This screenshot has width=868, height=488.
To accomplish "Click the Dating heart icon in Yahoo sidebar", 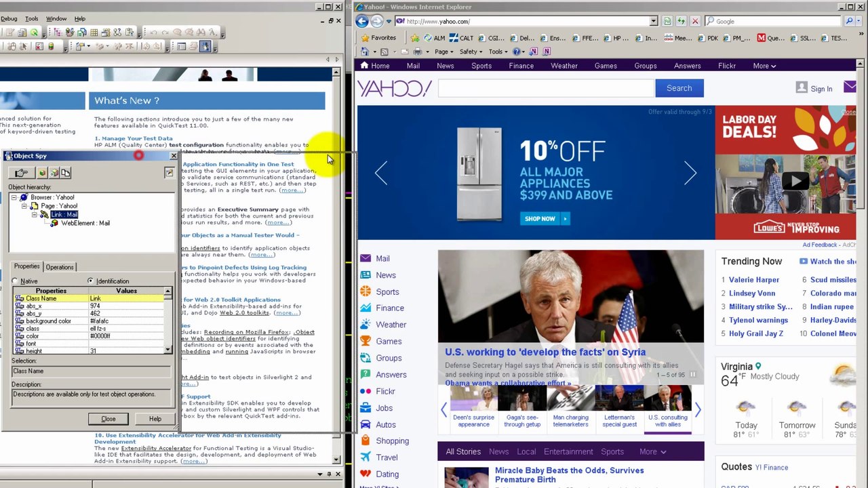I will pos(366,474).
